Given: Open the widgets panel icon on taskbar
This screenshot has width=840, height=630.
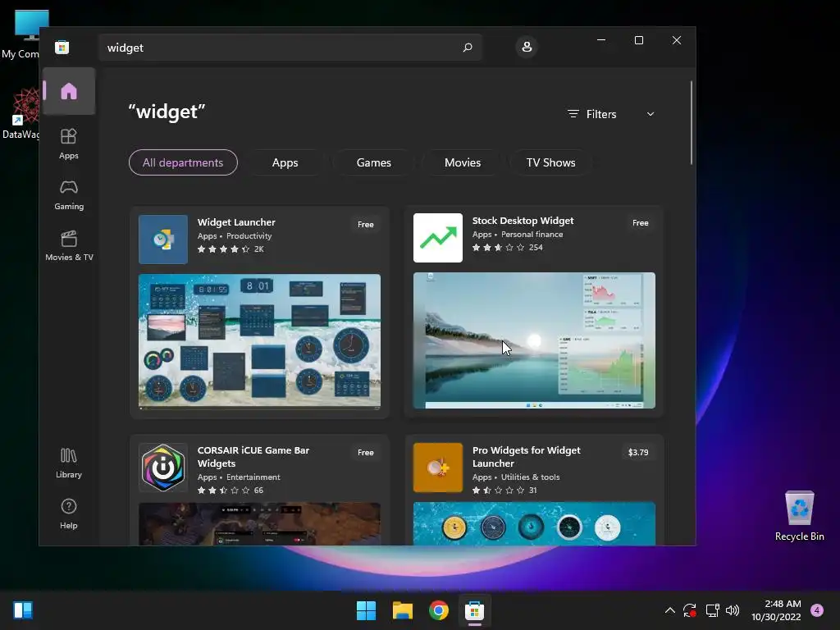Looking at the screenshot, I should click(23, 610).
